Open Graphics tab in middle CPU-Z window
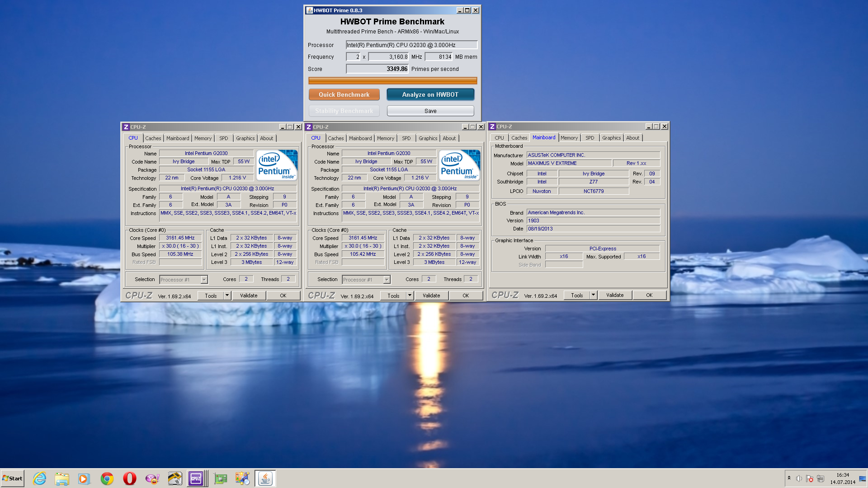 coord(428,138)
